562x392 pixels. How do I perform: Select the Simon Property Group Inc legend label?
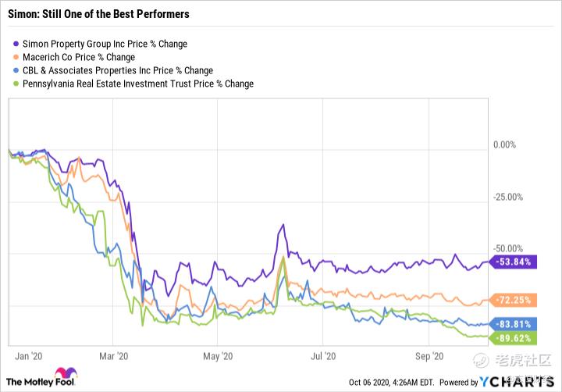[105, 45]
